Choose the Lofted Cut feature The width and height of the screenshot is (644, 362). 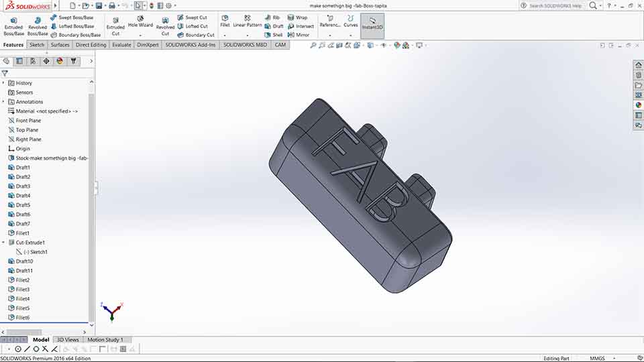pos(193,26)
